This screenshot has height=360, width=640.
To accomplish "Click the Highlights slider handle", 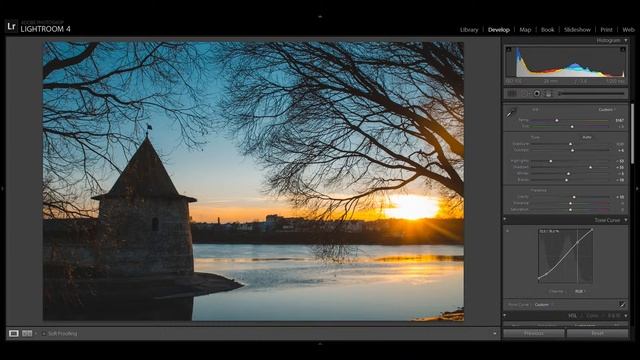I will [x=551, y=161].
